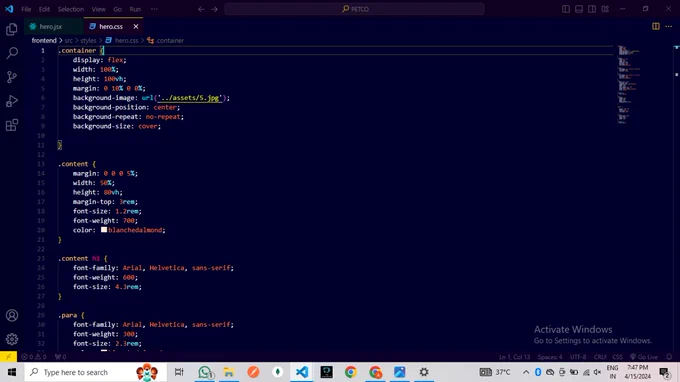
Task: Click the code minimap overview
Action: (x=628, y=85)
